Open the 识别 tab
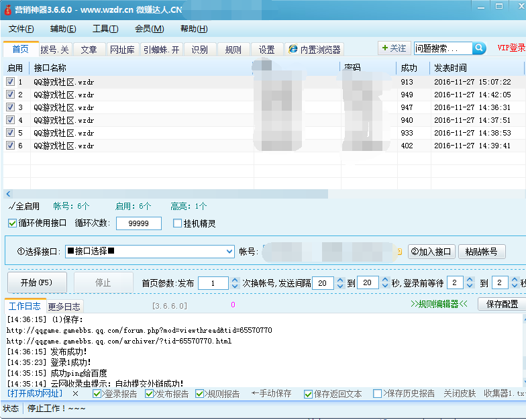The height and width of the screenshot is (420, 526). click(x=200, y=50)
